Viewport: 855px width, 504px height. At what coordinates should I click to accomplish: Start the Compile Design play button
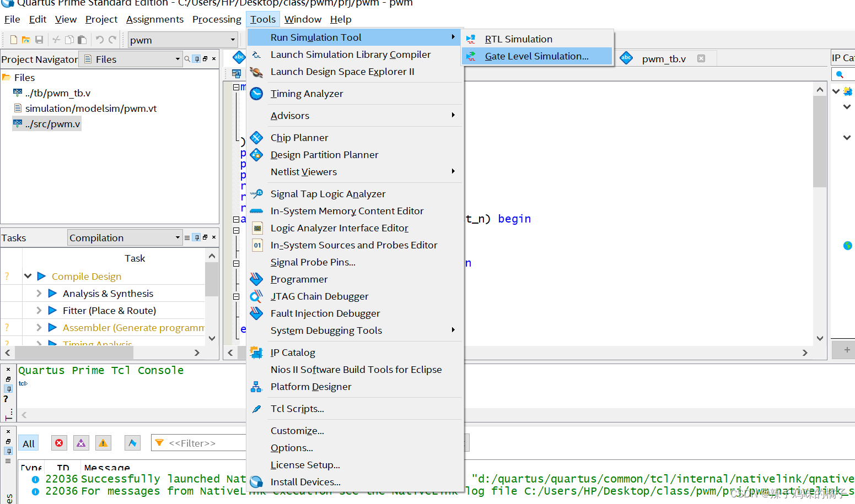41,276
